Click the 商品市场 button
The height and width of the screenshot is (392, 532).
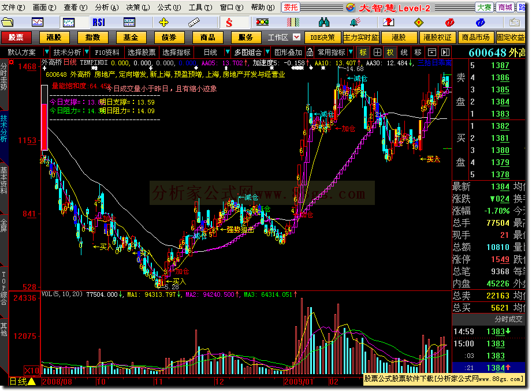tap(475, 38)
